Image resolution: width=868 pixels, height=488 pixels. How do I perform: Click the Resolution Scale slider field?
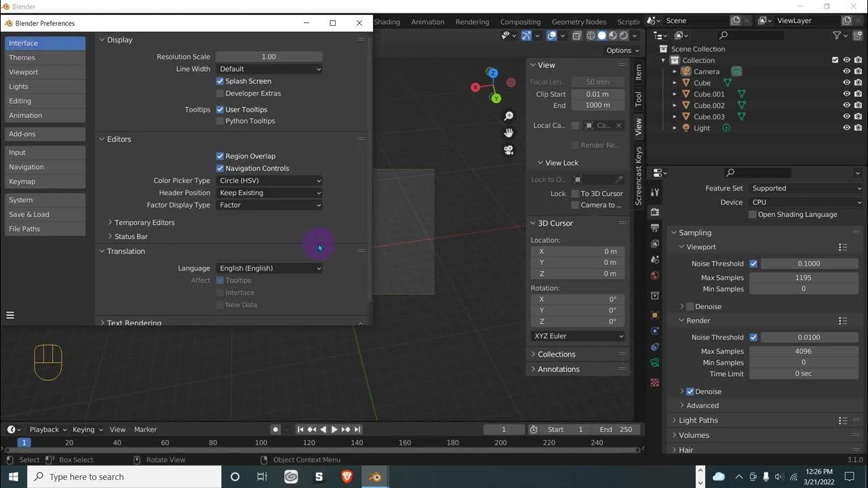pos(269,57)
